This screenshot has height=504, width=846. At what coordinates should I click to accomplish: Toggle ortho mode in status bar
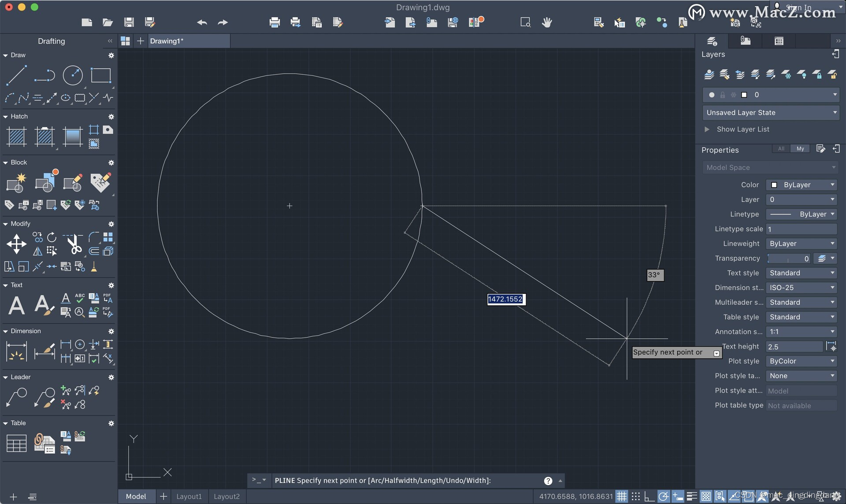tap(649, 497)
